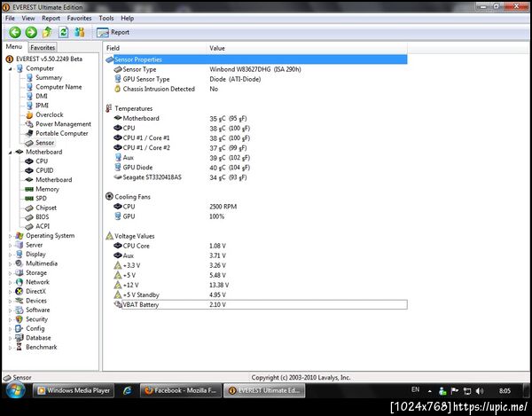Click the CPUID chip icon in tree

(29, 170)
